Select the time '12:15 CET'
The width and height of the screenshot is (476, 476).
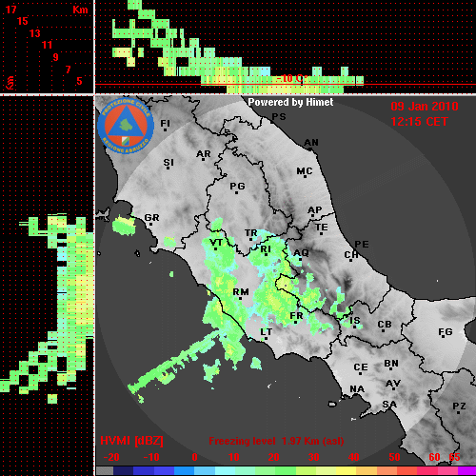(419, 122)
